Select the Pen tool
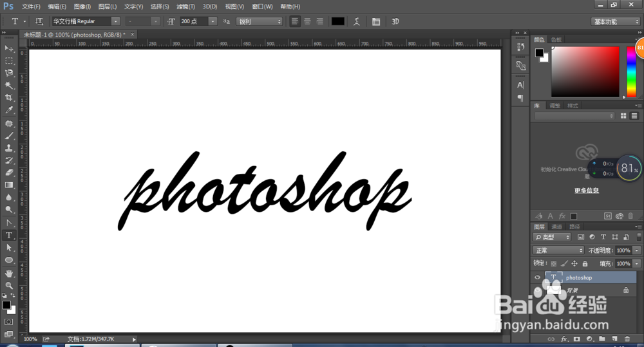The image size is (644, 347). click(x=8, y=223)
